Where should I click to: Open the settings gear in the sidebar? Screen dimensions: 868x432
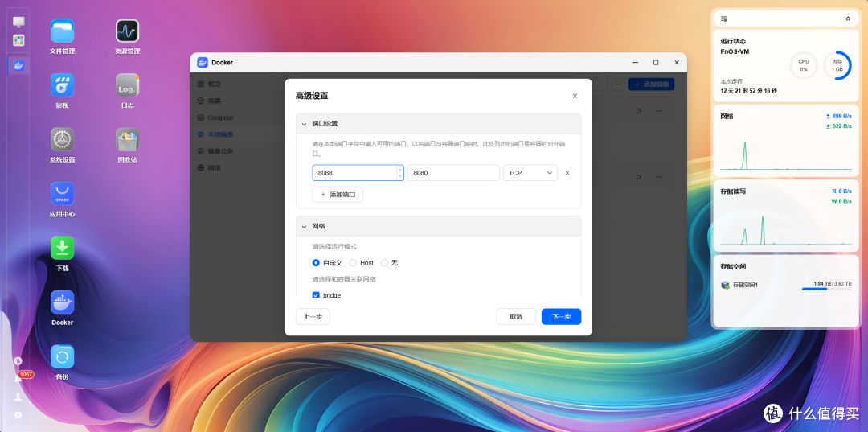point(18,415)
